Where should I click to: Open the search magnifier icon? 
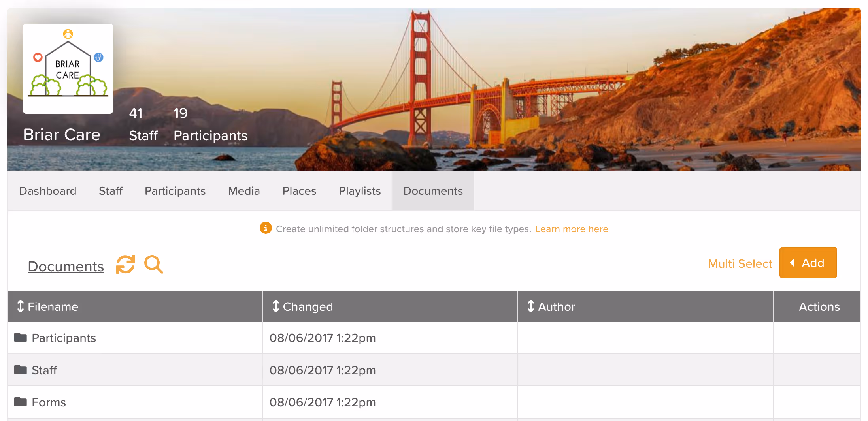click(154, 264)
